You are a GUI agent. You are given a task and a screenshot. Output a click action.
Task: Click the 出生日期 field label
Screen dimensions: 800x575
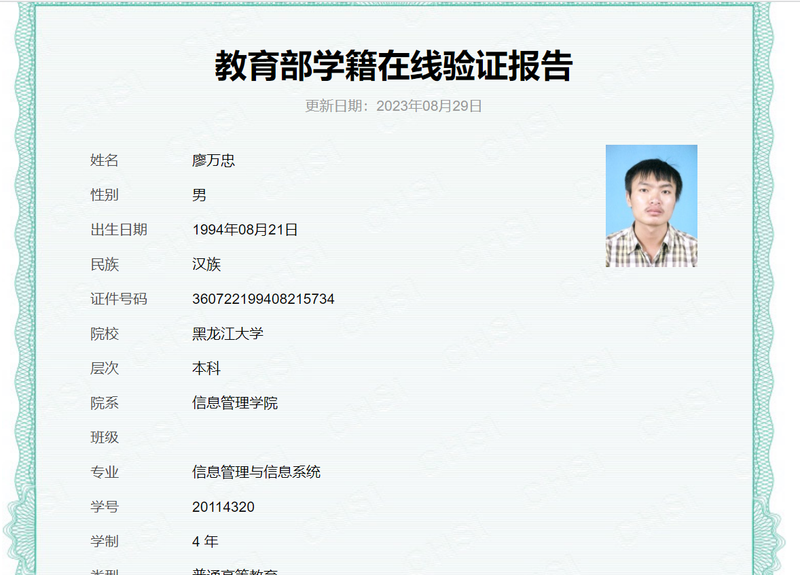119,230
